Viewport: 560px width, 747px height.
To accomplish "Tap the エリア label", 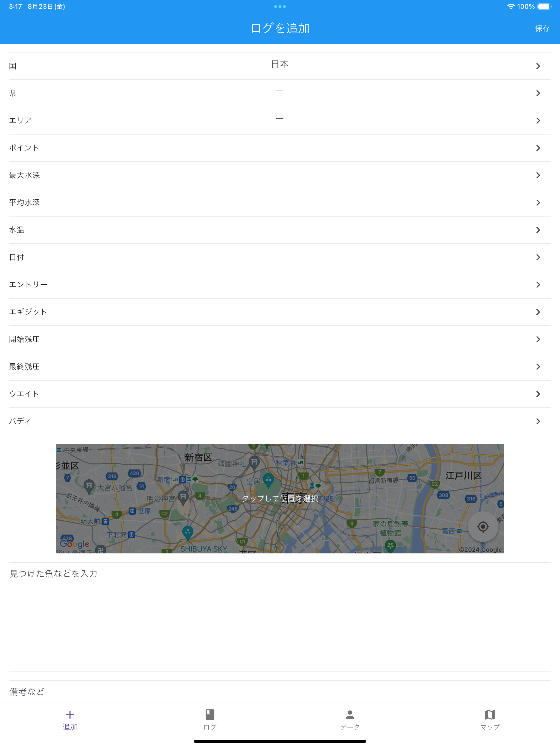I will point(21,121).
